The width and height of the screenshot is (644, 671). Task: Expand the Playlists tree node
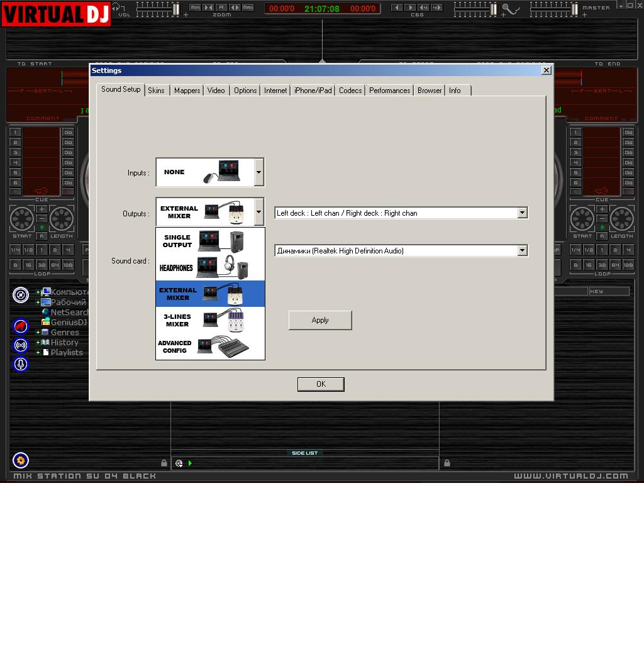click(x=38, y=353)
